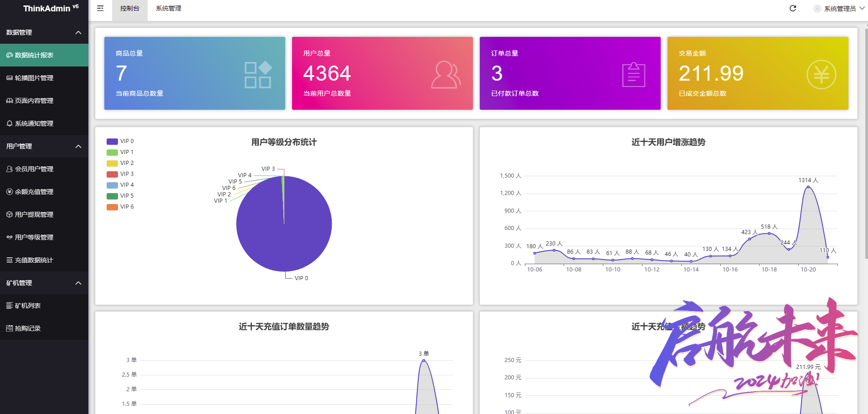
Task: Switch to the 系统管理 tab
Action: 169,9
